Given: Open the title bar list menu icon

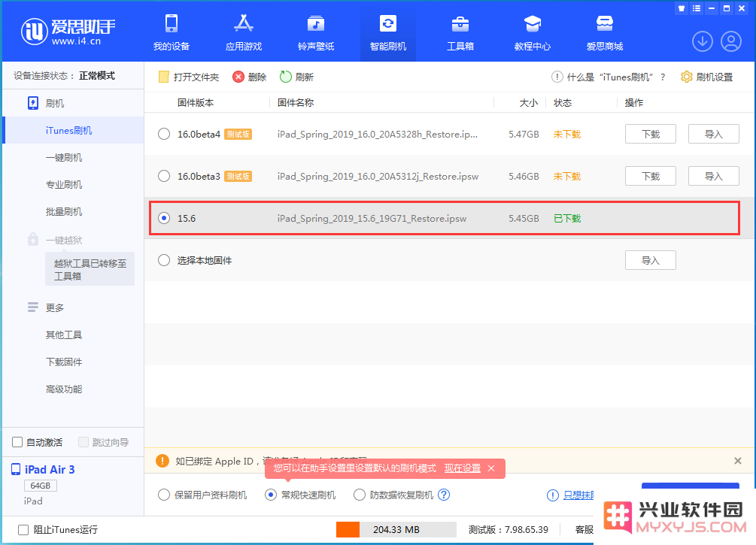Looking at the screenshot, I should point(697,8).
